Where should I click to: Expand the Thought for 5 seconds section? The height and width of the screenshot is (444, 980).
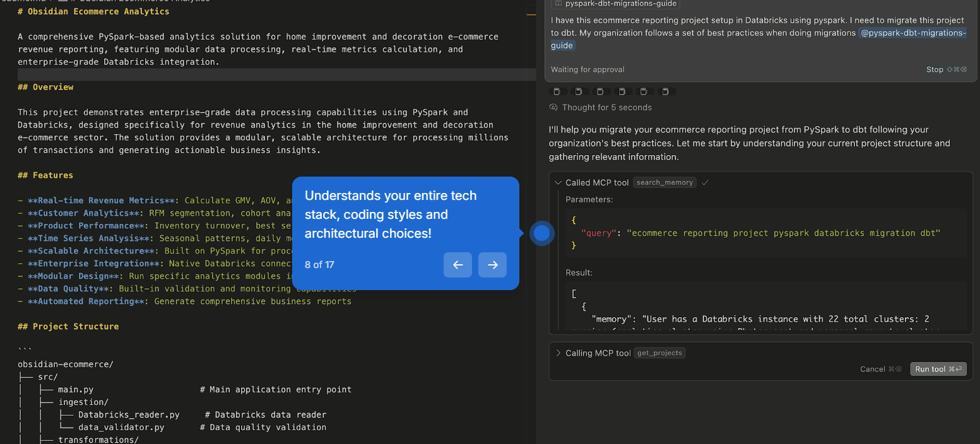[606, 107]
